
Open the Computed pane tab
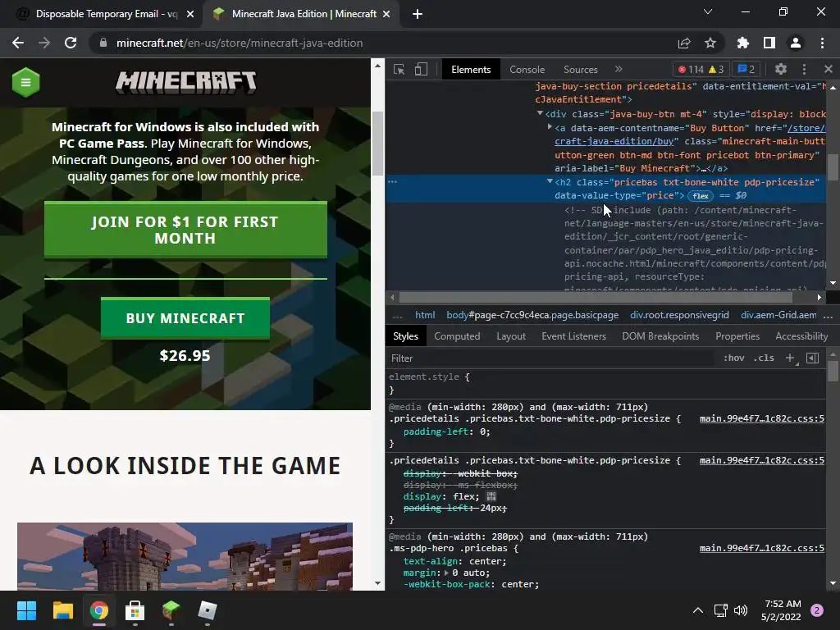[457, 336]
